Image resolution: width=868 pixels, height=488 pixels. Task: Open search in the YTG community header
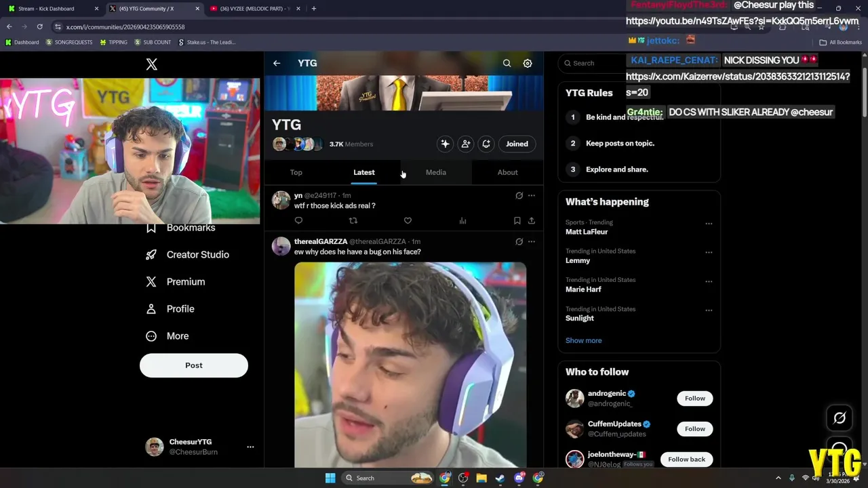[x=507, y=63]
